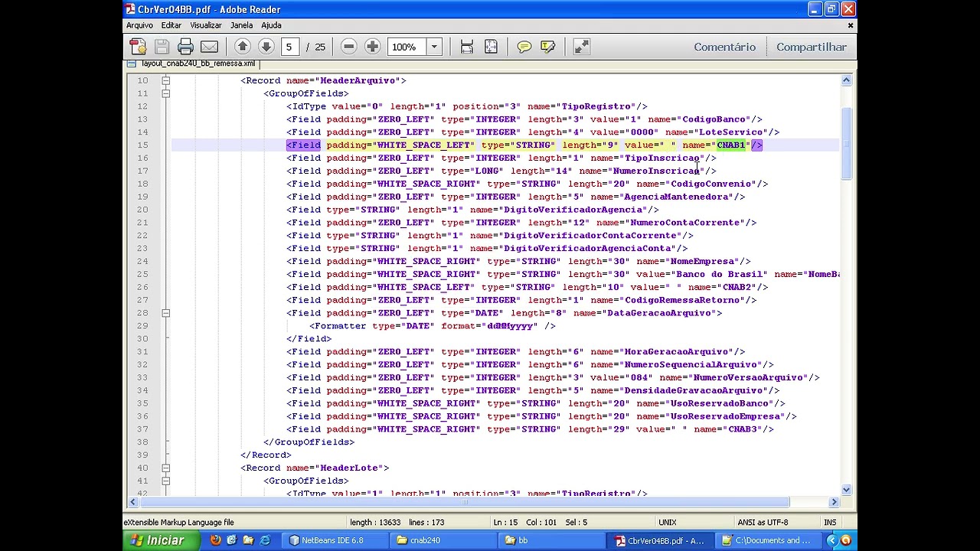Collapse GroupOfFields fold on line 41
Viewport: 980px width, 551px height.
pyautogui.click(x=165, y=481)
